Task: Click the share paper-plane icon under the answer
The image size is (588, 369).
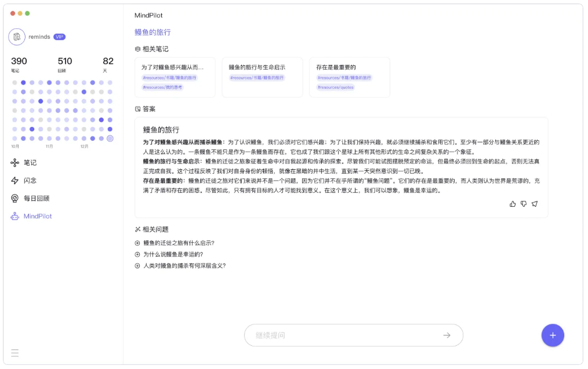Action: coord(535,204)
